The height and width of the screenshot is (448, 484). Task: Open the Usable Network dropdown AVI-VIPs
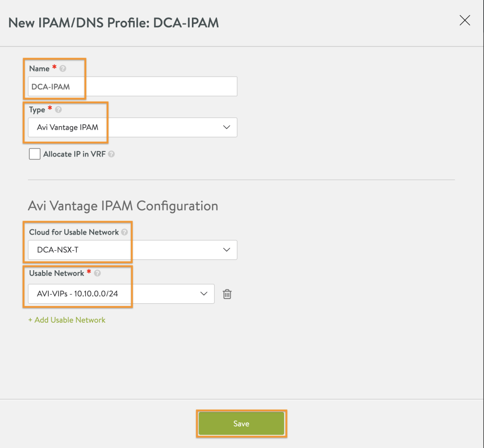pyautogui.click(x=121, y=293)
